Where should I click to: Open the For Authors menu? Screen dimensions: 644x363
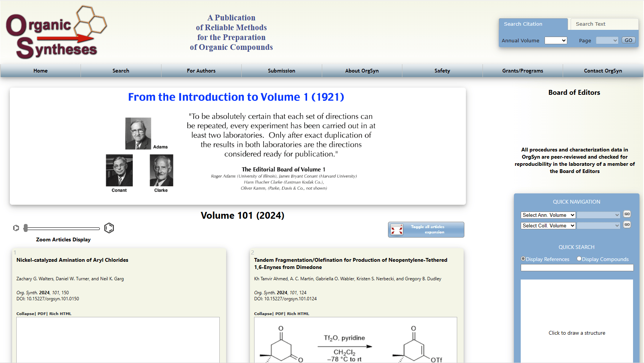pyautogui.click(x=201, y=71)
